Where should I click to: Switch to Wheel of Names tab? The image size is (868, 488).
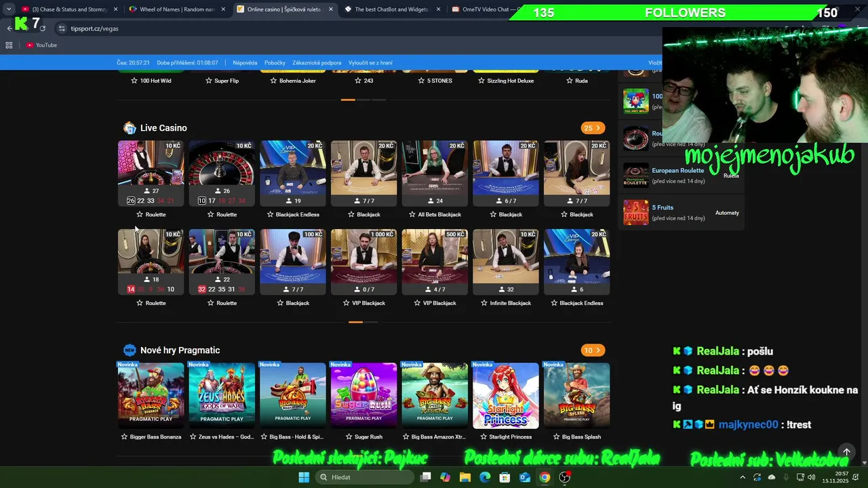click(176, 9)
